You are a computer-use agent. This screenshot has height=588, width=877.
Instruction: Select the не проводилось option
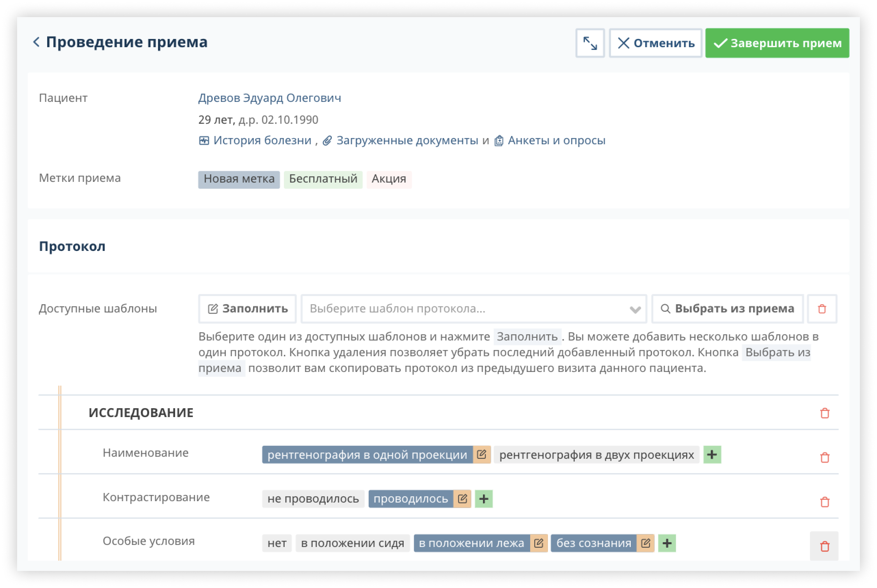313,499
